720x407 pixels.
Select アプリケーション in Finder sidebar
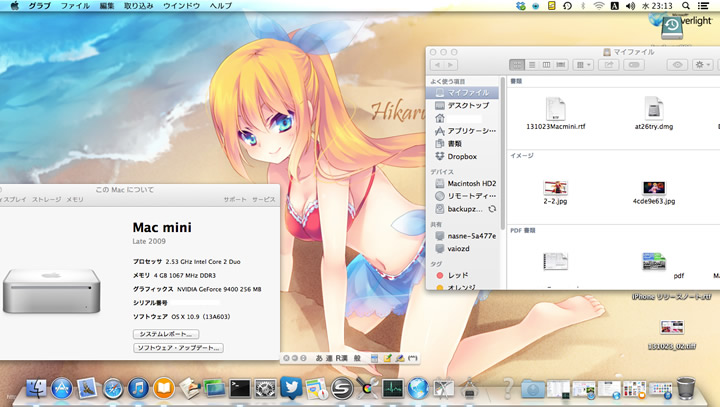point(462,131)
